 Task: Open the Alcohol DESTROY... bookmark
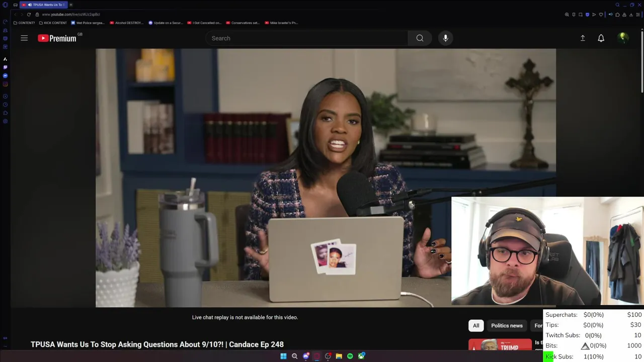pyautogui.click(x=127, y=23)
